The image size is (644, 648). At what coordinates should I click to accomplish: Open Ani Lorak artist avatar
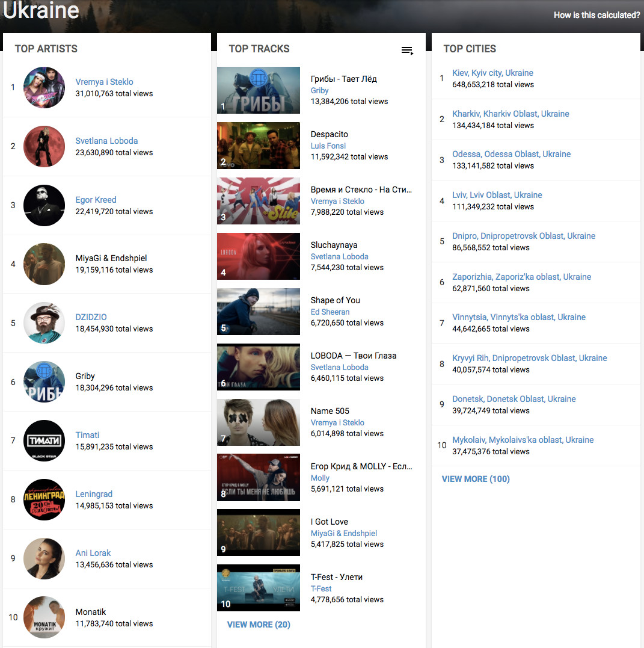point(44,559)
